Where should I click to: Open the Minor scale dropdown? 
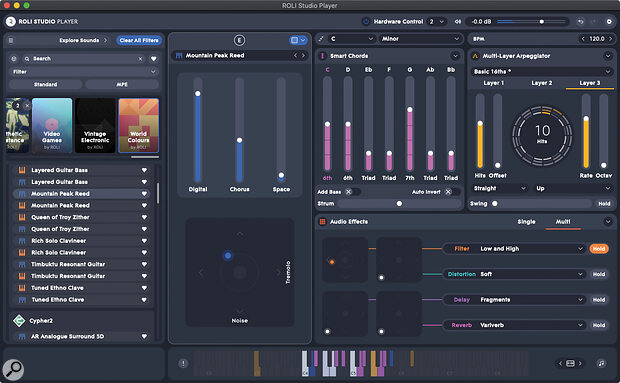420,39
